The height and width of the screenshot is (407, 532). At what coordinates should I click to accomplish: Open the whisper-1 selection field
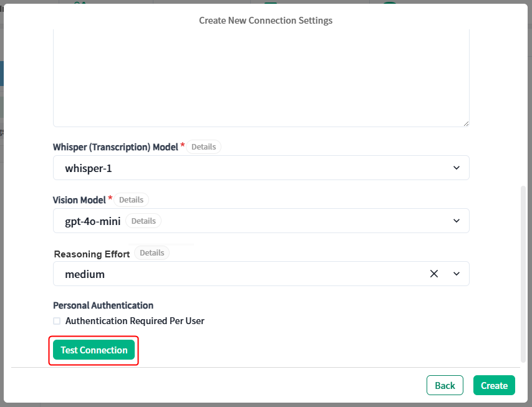tap(261, 168)
